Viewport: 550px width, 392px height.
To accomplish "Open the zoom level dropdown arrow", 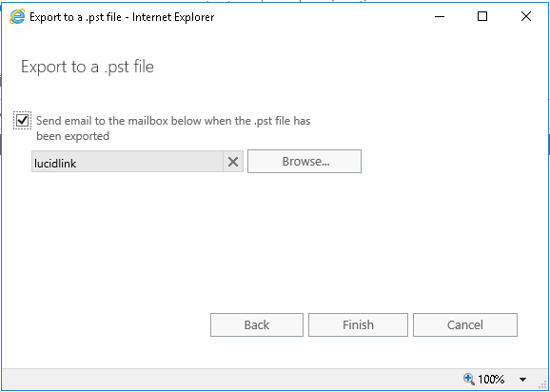I will [522, 379].
